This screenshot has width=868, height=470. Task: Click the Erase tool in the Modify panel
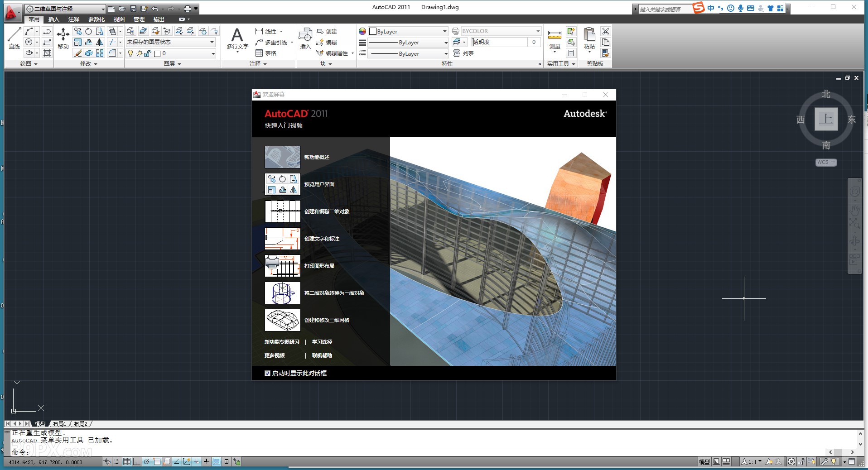tap(78, 53)
